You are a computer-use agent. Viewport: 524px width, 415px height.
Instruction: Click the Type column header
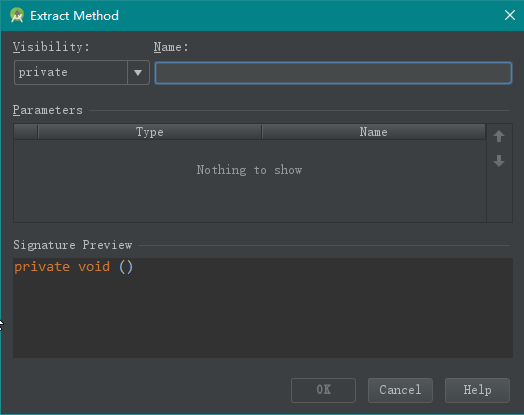(150, 132)
